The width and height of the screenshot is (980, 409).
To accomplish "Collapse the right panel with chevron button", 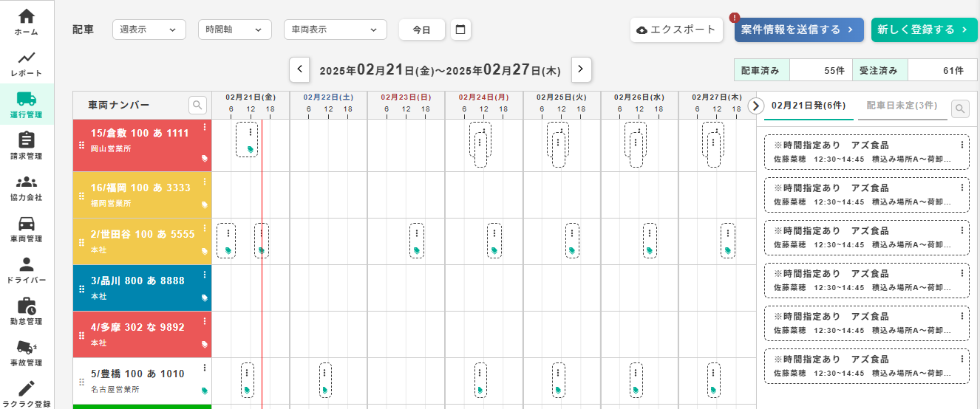I will pyautogui.click(x=755, y=106).
